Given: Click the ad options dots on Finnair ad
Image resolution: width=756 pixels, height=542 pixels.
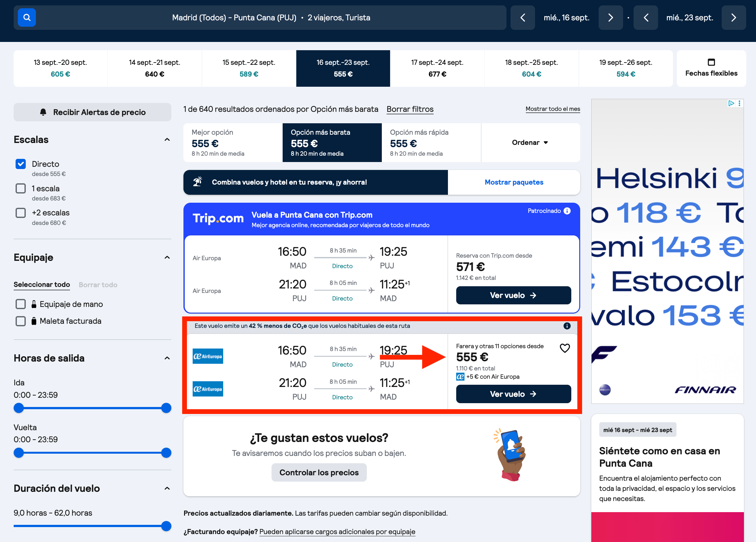Looking at the screenshot, I should coord(739,103).
